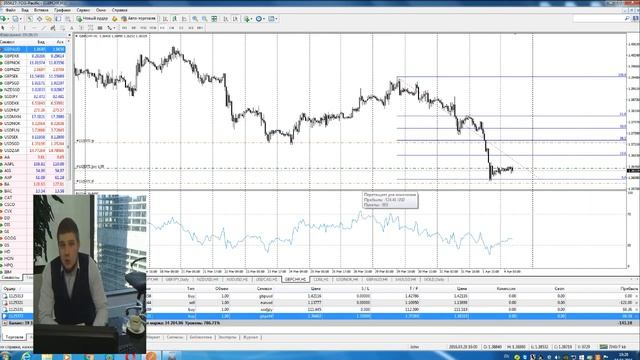640x360 pixels.
Task: Select AAPL in Market Watch
Action: tap(33, 164)
